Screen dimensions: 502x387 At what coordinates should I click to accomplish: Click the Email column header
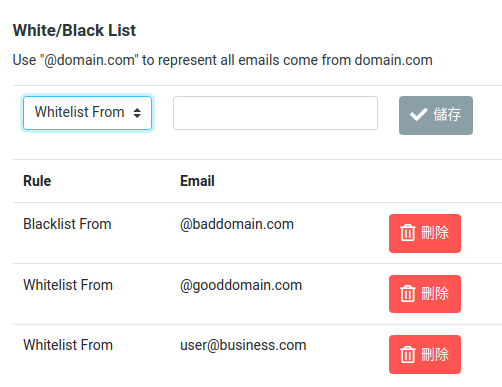click(197, 181)
